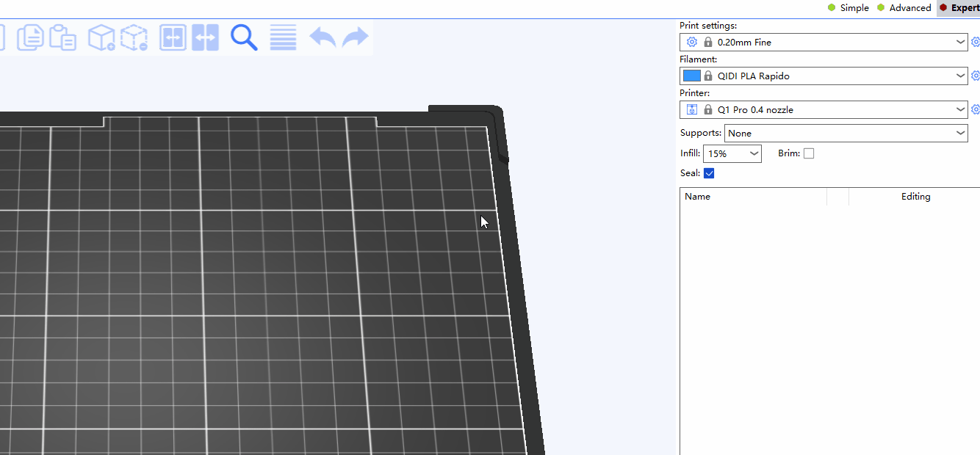The image size is (980, 455).
Task: Undo the last action
Action: (322, 37)
